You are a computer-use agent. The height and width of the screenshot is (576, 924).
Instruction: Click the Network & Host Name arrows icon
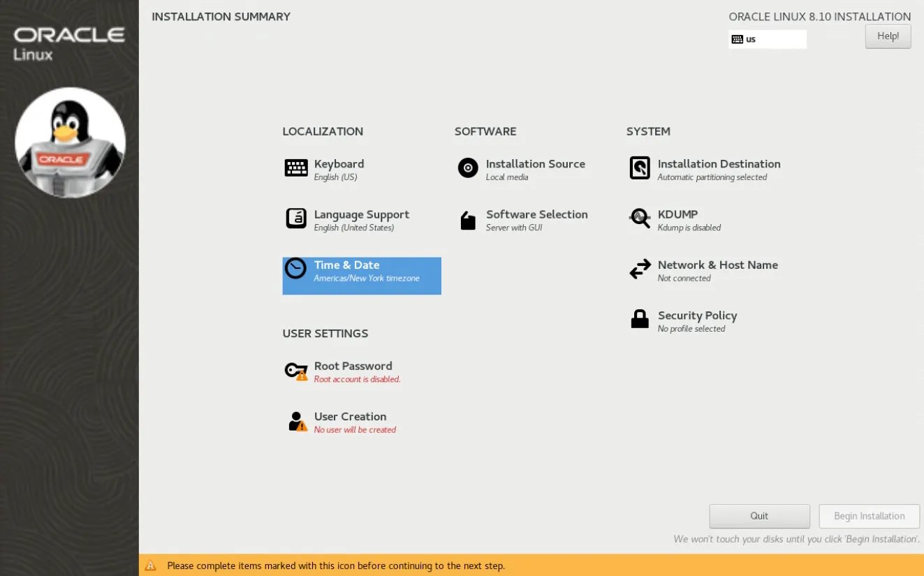click(640, 269)
